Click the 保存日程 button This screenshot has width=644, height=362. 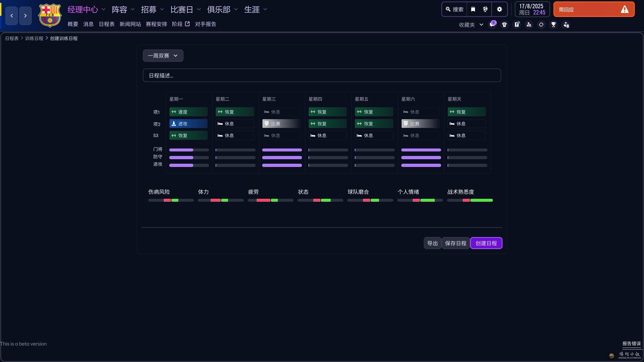pyautogui.click(x=455, y=243)
